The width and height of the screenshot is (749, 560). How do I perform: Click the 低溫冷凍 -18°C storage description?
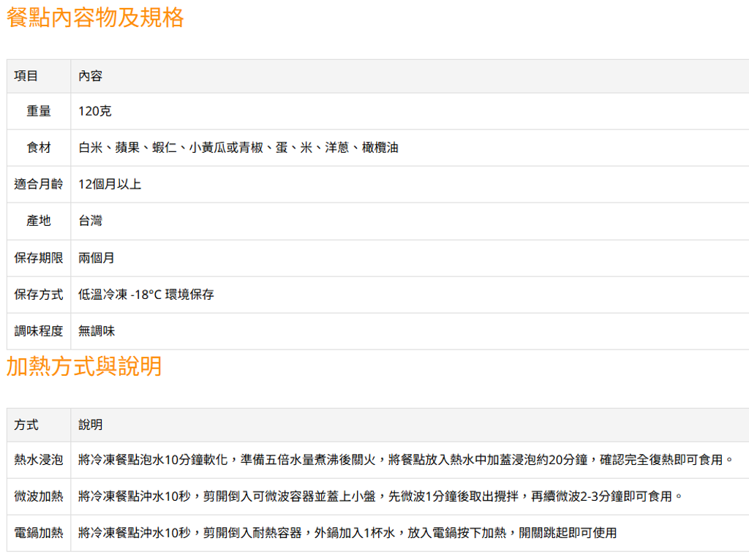click(143, 294)
